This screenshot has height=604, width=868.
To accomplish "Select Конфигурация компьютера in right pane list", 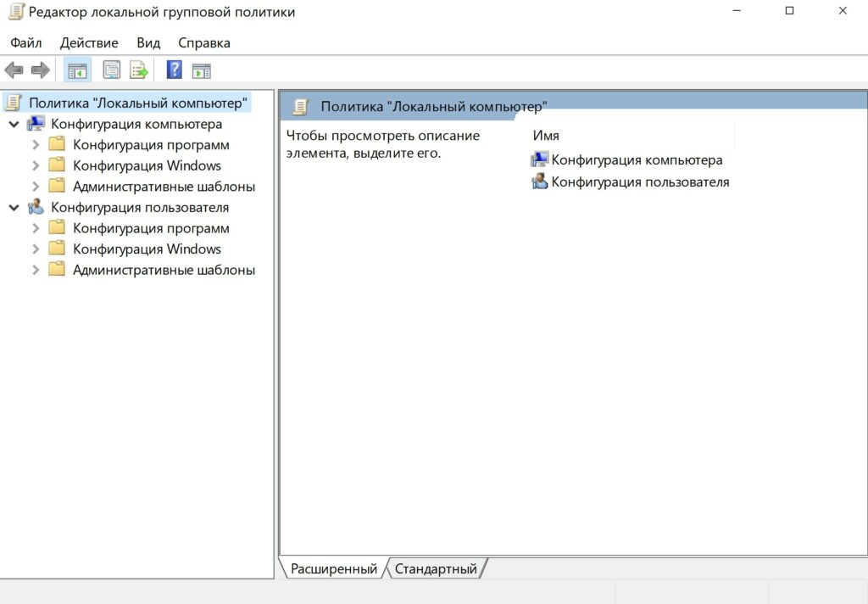I will pos(637,159).
